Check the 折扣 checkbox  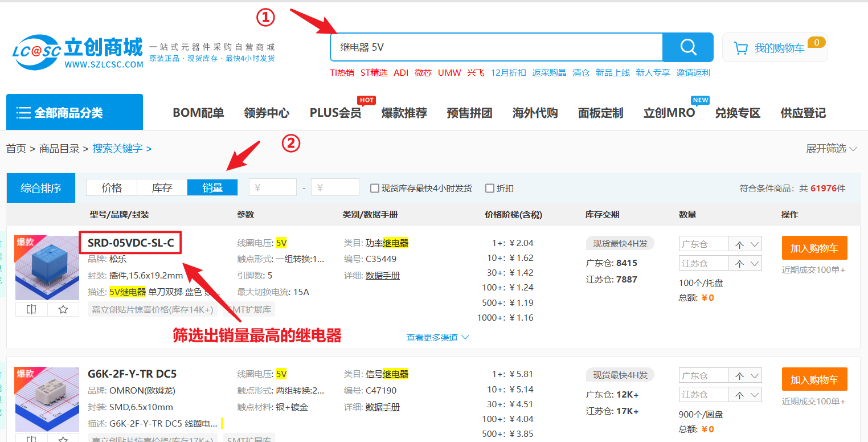[x=490, y=188]
